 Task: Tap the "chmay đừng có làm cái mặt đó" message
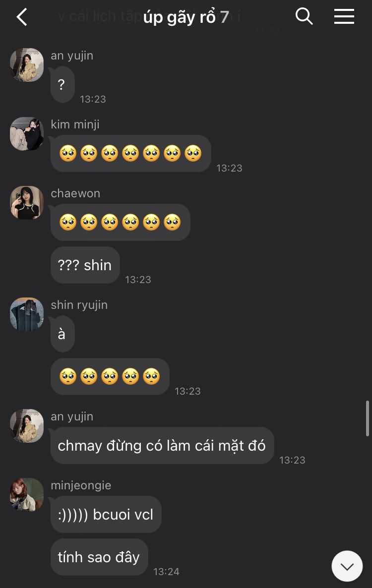(162, 446)
